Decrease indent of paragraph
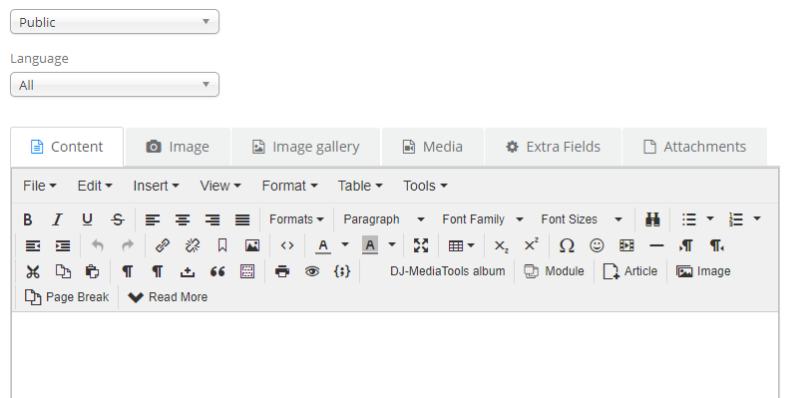 coord(33,246)
